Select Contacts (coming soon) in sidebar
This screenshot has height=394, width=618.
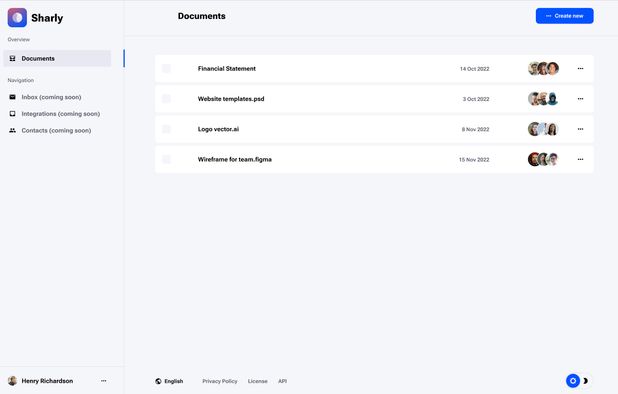click(56, 130)
